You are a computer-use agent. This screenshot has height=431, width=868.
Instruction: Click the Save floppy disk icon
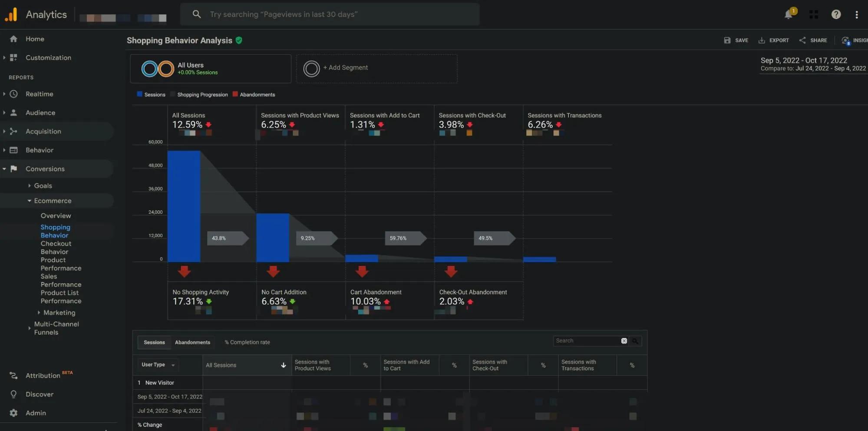coord(727,40)
